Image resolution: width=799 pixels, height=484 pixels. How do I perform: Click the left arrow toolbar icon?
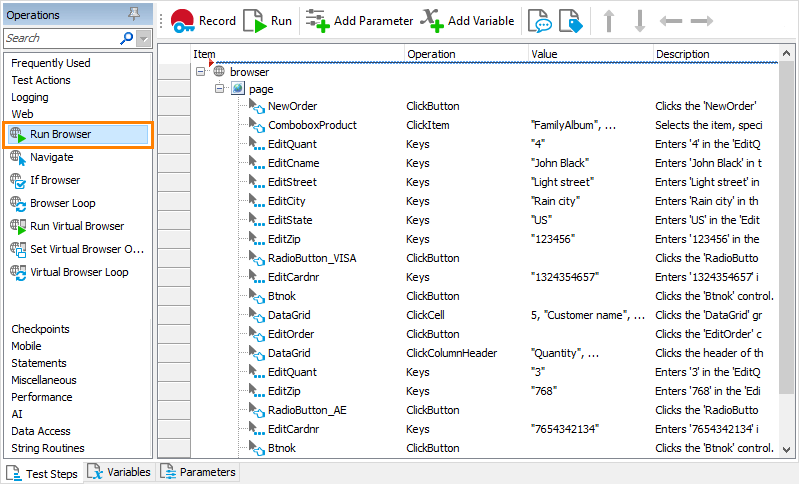(x=670, y=21)
